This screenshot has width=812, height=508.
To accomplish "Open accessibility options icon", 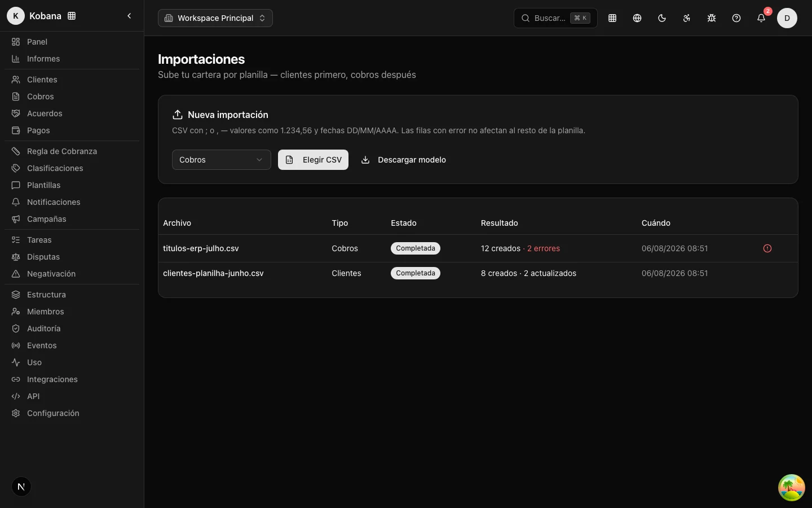I will [687, 18].
